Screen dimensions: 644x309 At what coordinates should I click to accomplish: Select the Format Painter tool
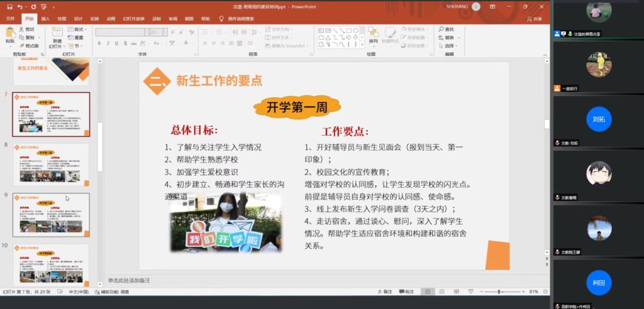[29, 46]
